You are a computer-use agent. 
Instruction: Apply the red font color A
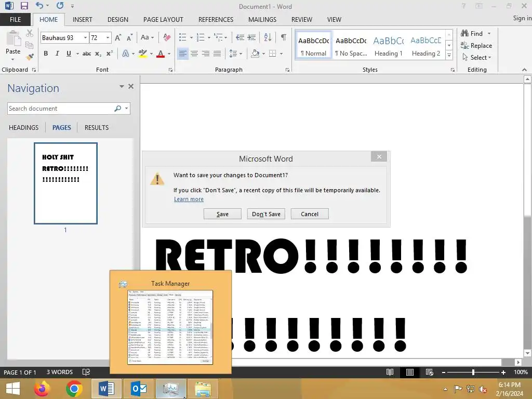pos(161,54)
